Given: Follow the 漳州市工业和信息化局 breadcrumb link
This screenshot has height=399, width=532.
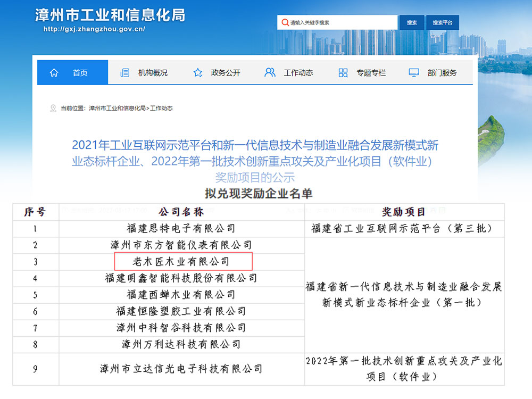Looking at the screenshot, I should [117, 108].
